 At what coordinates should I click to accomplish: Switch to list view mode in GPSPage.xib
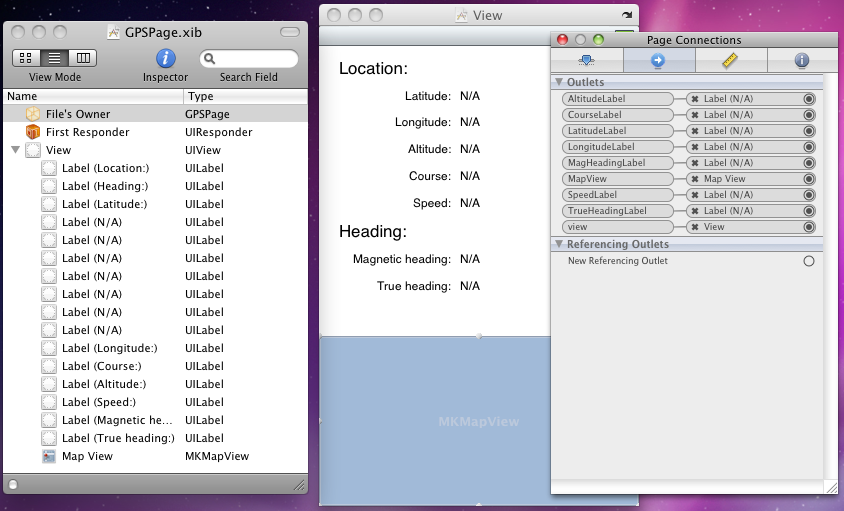tap(54, 58)
